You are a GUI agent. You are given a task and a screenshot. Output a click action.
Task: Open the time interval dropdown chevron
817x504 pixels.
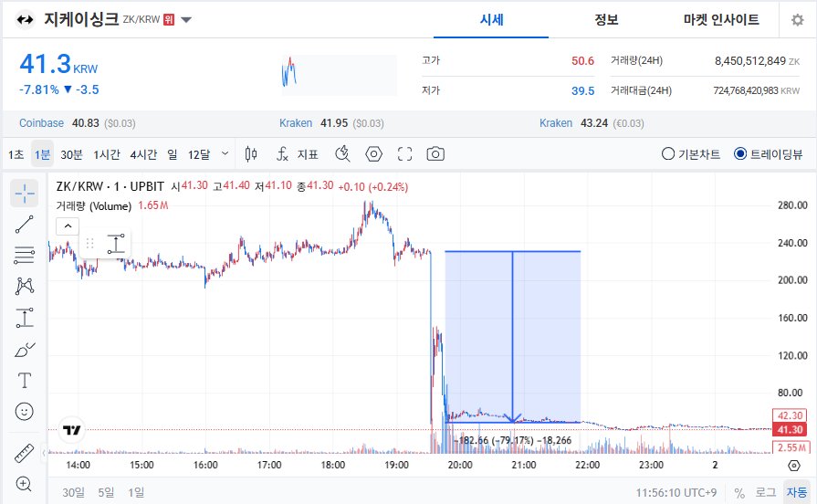coord(226,154)
